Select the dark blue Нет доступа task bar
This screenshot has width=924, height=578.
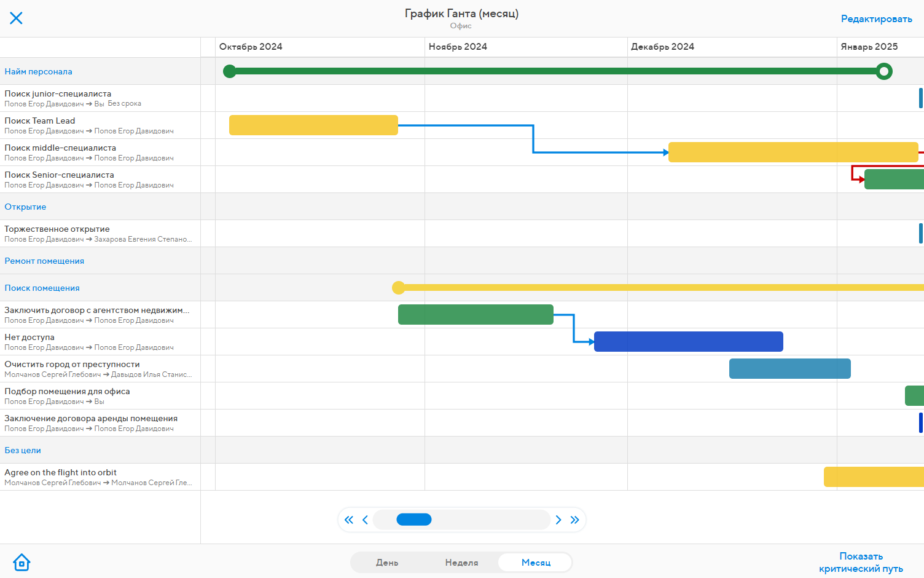tap(688, 342)
